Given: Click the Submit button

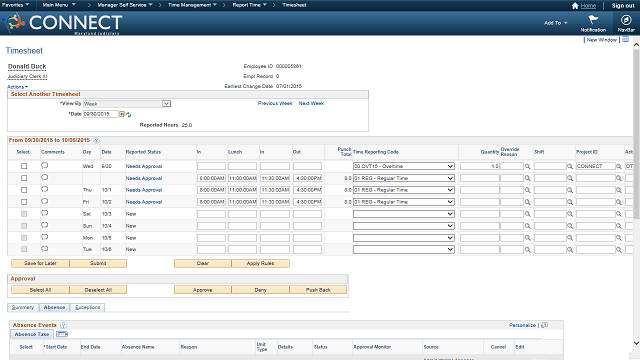Looking at the screenshot, I should click(98, 263).
